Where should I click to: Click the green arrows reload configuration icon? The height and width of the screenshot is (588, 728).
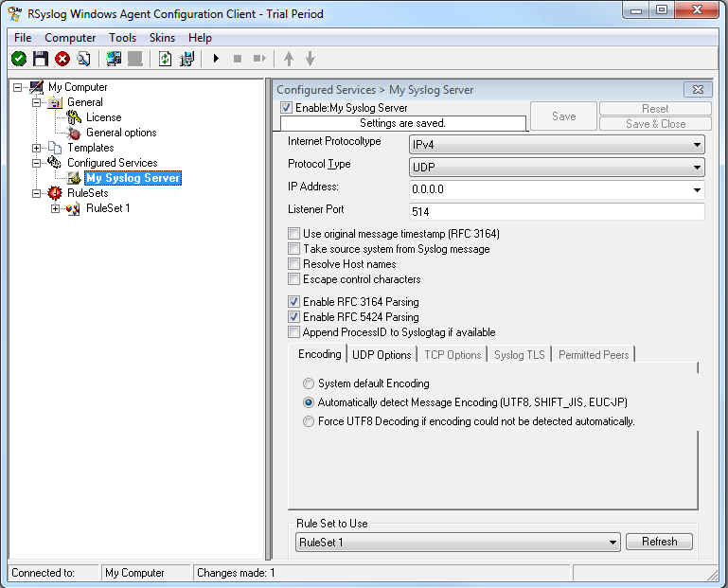pyautogui.click(x=166, y=59)
